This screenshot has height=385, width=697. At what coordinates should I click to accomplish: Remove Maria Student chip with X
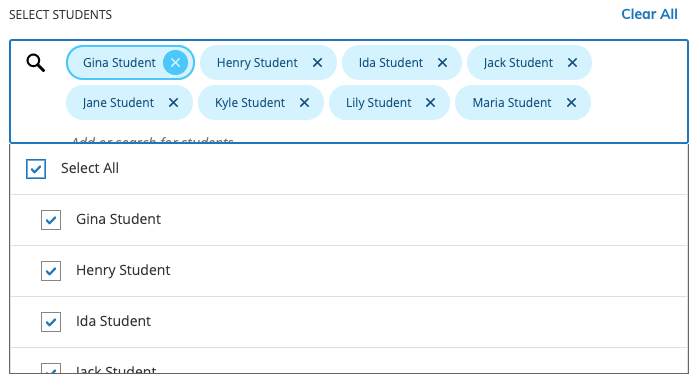coord(572,103)
